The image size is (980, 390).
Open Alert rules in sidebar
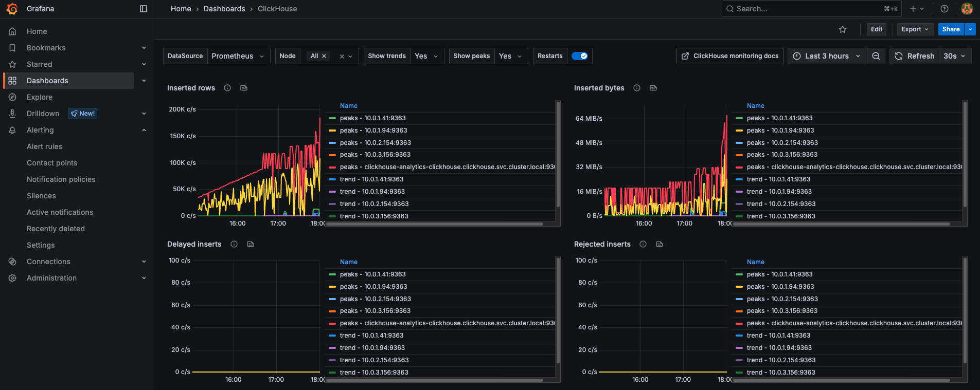44,146
